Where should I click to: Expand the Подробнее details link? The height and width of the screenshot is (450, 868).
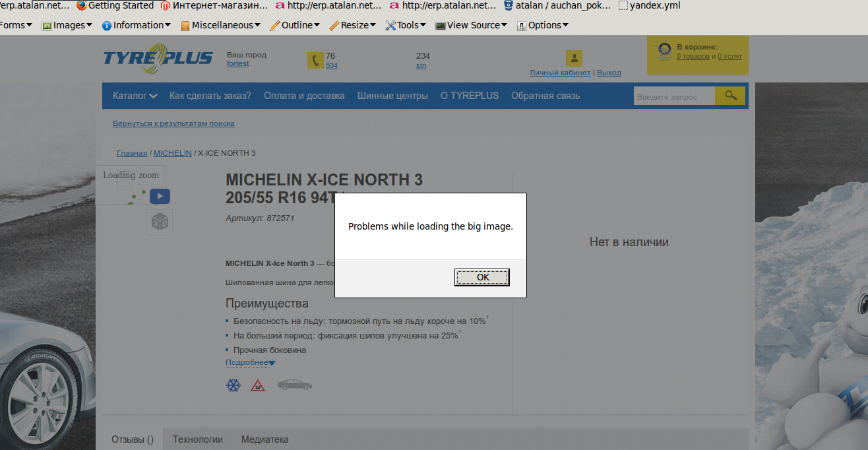pyautogui.click(x=250, y=363)
